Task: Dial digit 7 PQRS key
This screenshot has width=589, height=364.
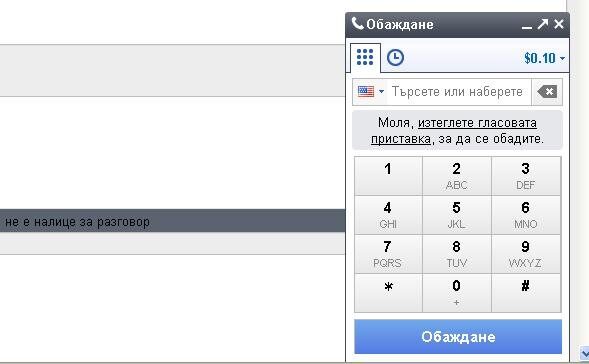Action: [388, 254]
